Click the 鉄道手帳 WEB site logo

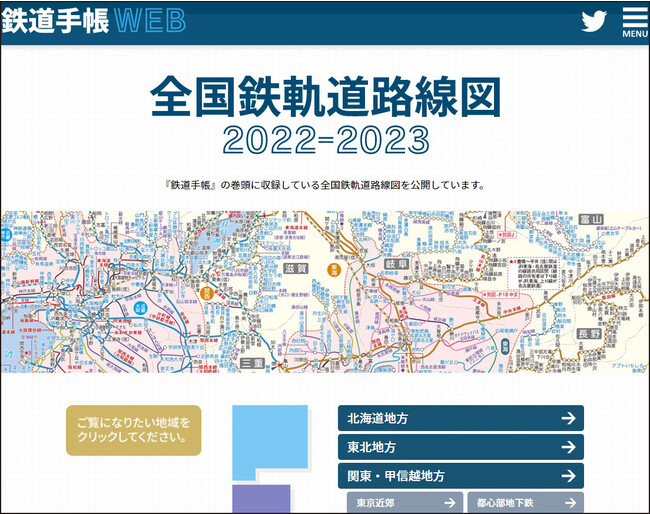pyautogui.click(x=93, y=21)
